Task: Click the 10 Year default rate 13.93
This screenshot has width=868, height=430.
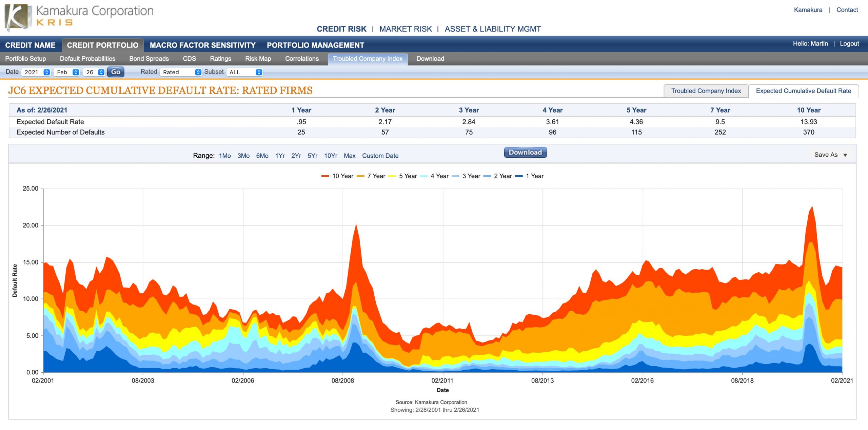Action: (x=809, y=122)
